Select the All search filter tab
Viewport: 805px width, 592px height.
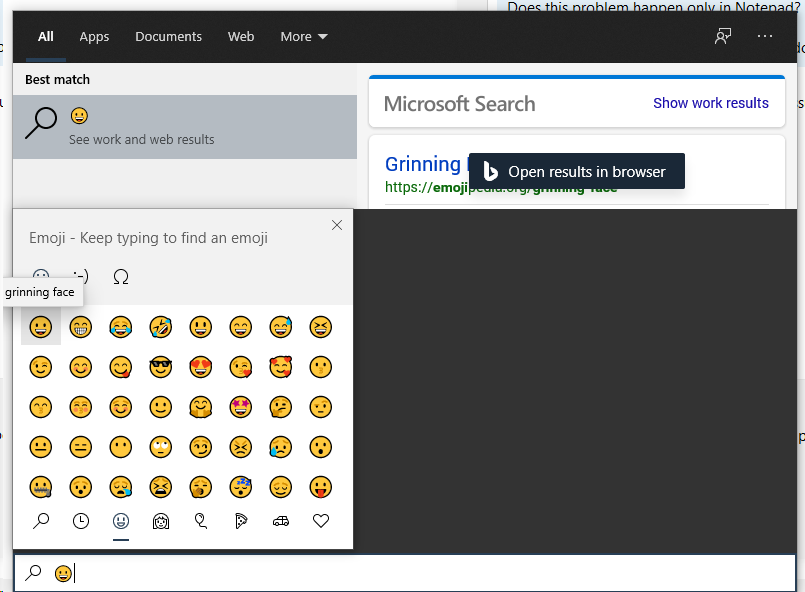(x=46, y=36)
